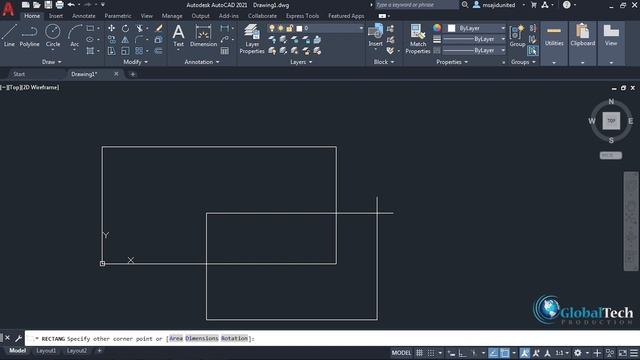Viewport: 640px width, 360px height.
Task: Choose the Move tool in Modify panel
Action: coord(111,28)
